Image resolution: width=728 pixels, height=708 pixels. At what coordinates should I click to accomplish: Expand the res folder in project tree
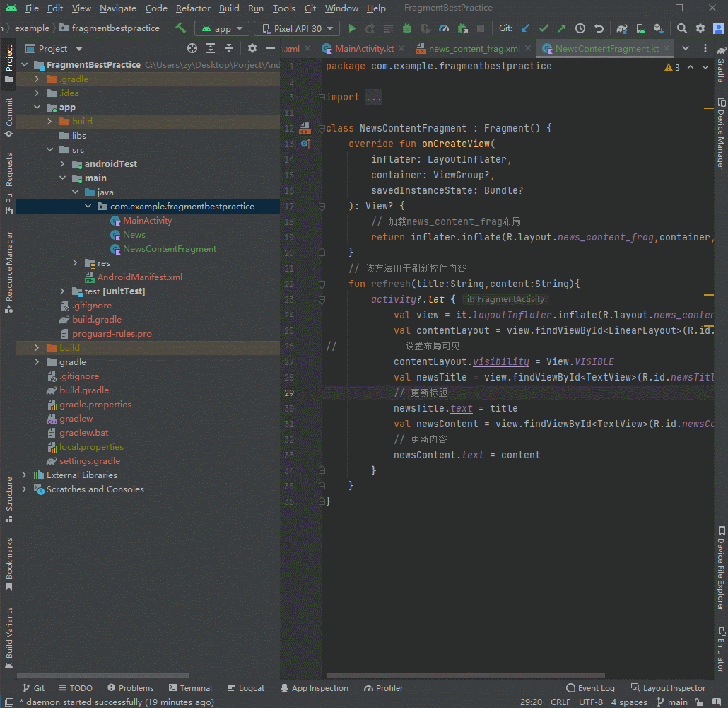click(76, 263)
